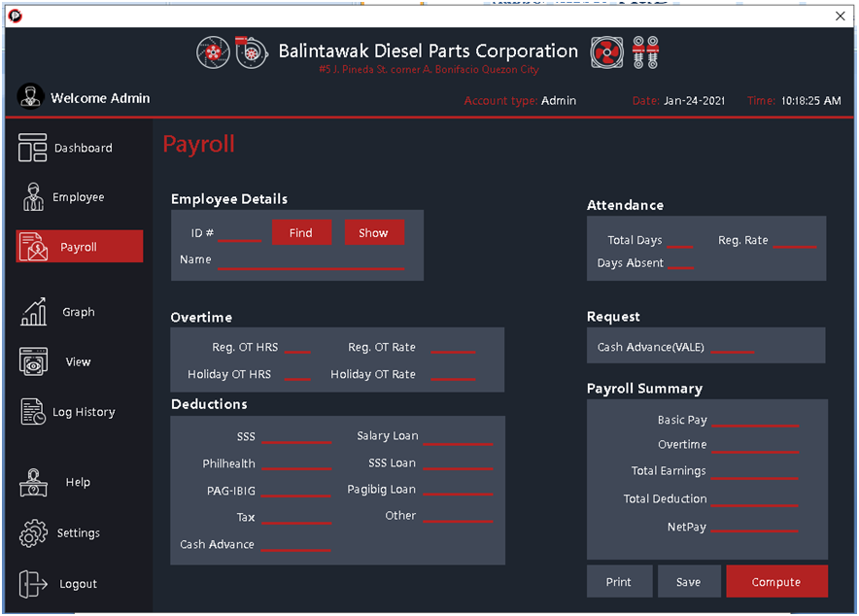The image size is (859, 616).
Task: Save the payroll record
Action: click(689, 581)
